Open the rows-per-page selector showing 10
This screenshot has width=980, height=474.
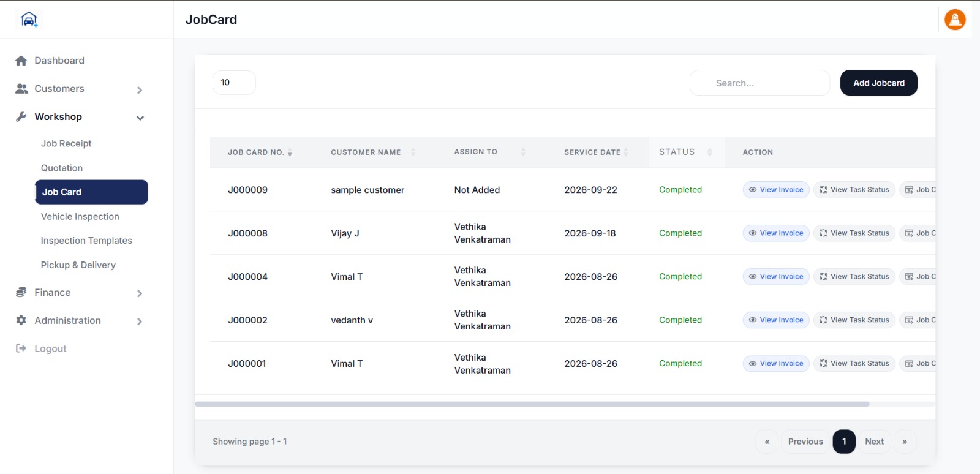(x=234, y=83)
